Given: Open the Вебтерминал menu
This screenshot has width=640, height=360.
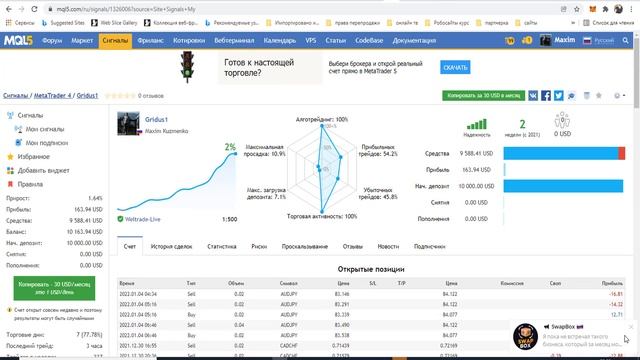Looking at the screenshot, I should click(234, 40).
